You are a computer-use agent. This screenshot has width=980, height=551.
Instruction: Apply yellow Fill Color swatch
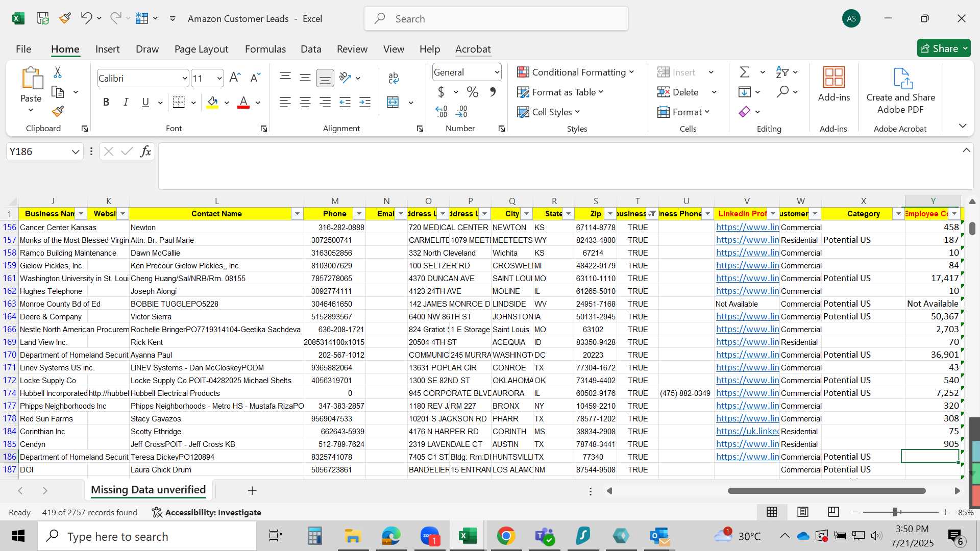point(212,102)
